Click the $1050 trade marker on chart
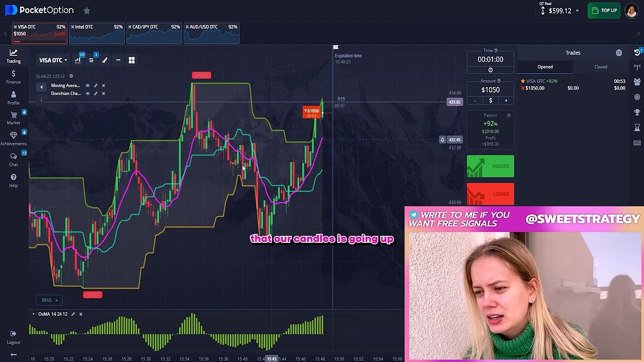This screenshot has height=362, width=644. pyautogui.click(x=311, y=112)
